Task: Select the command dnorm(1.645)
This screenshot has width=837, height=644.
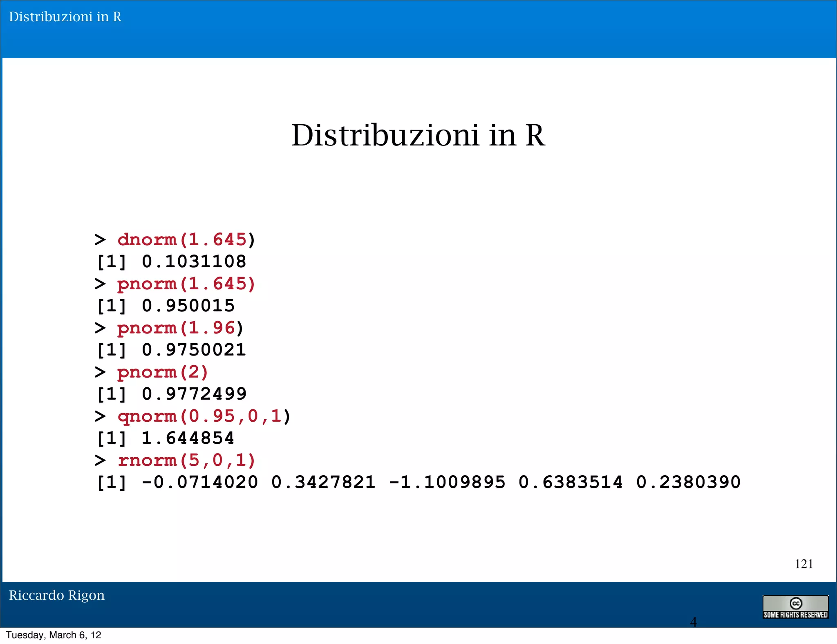Action: click(x=186, y=239)
